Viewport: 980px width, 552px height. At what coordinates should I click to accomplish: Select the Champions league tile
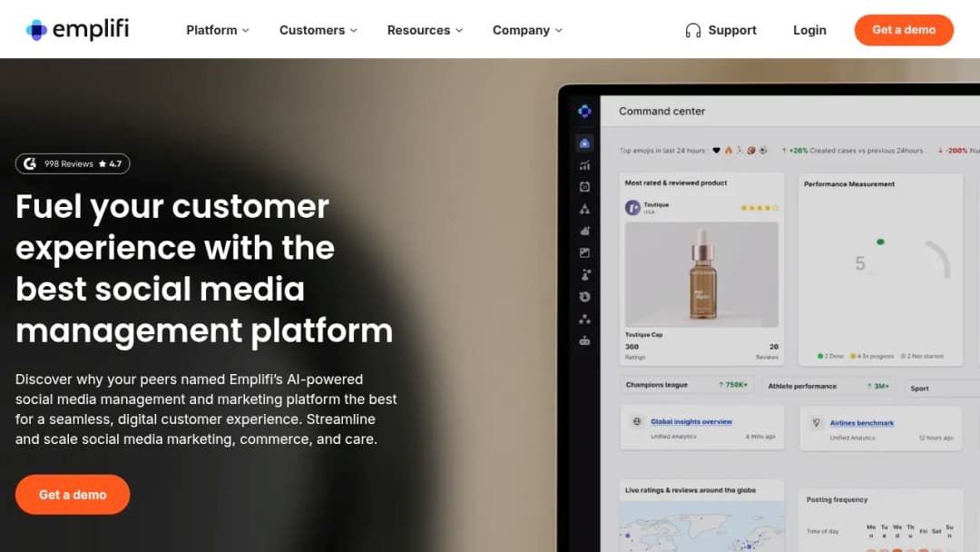point(687,385)
